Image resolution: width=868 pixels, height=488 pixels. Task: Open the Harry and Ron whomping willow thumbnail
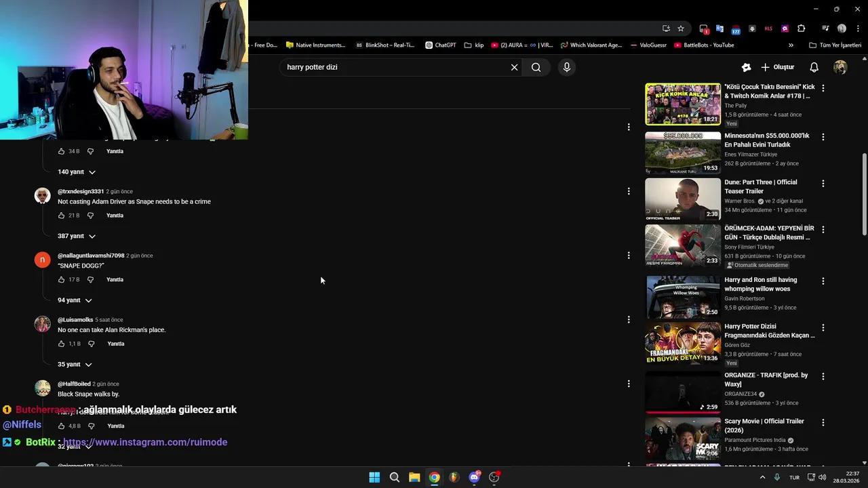pos(683,297)
